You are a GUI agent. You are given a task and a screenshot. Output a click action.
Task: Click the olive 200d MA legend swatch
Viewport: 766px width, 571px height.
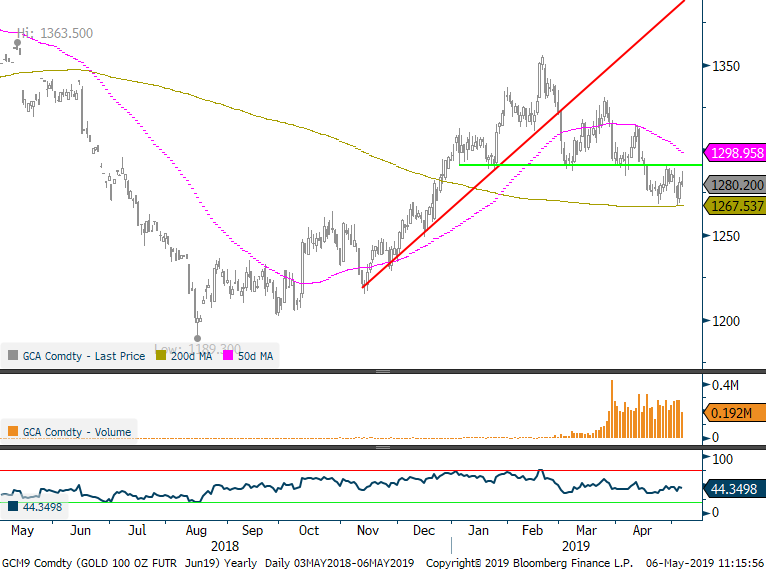pyautogui.click(x=161, y=356)
